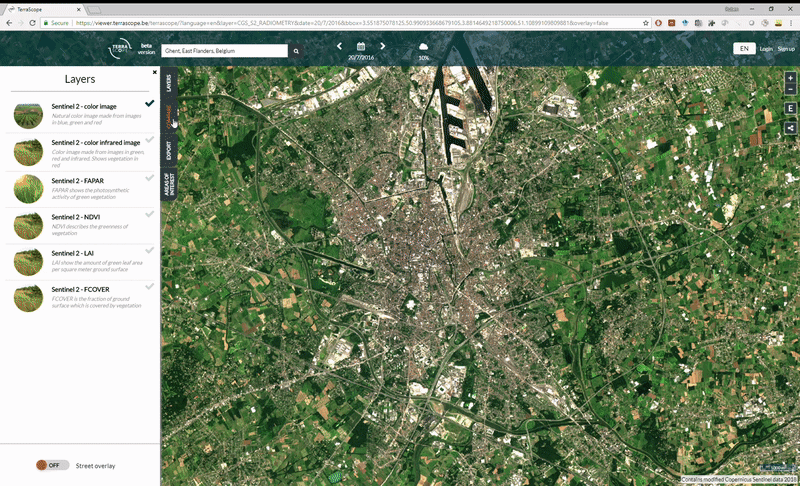The image size is (800, 486).
Task: Click the Login link
Action: pyautogui.click(x=766, y=48)
